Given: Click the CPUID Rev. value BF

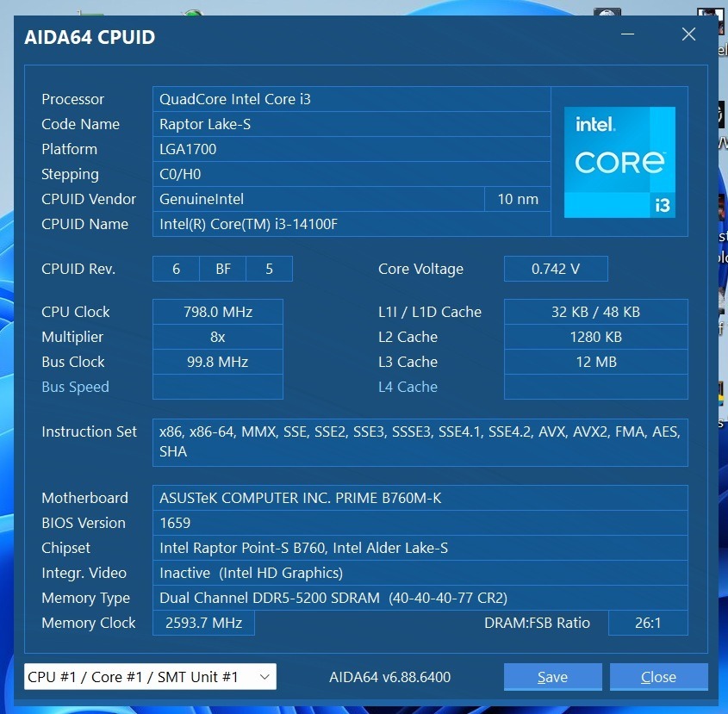Looking at the screenshot, I should pos(223,269).
